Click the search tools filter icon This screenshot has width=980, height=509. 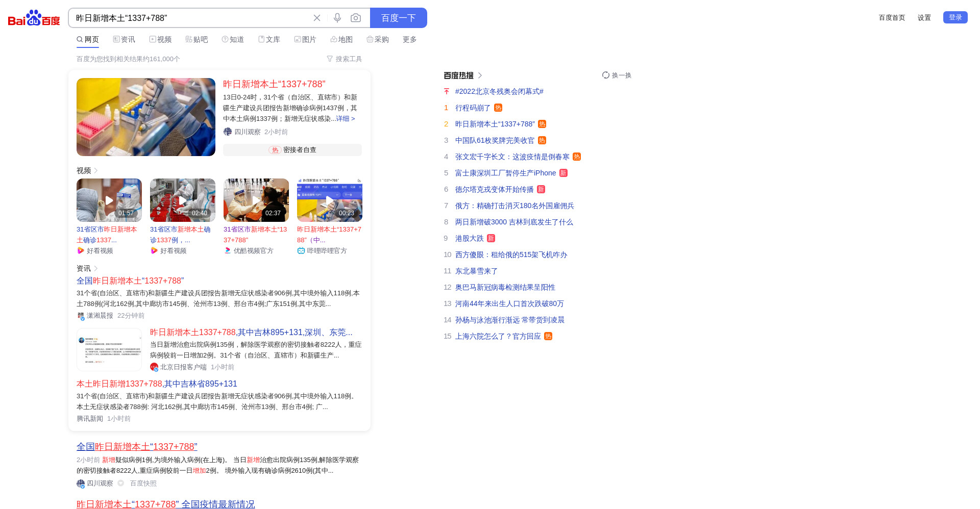[330, 59]
